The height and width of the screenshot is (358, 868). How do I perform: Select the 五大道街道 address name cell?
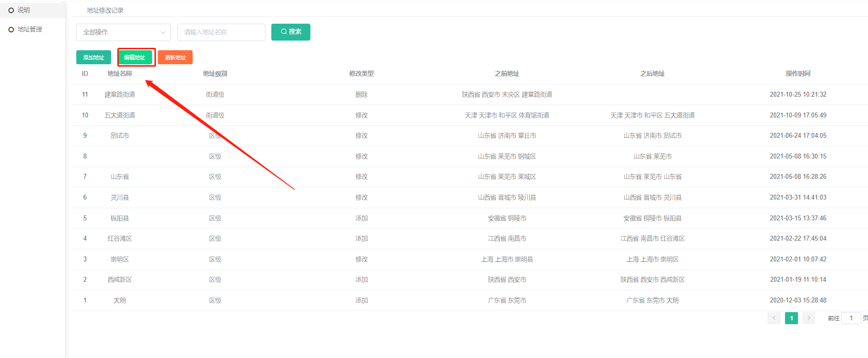(x=120, y=115)
